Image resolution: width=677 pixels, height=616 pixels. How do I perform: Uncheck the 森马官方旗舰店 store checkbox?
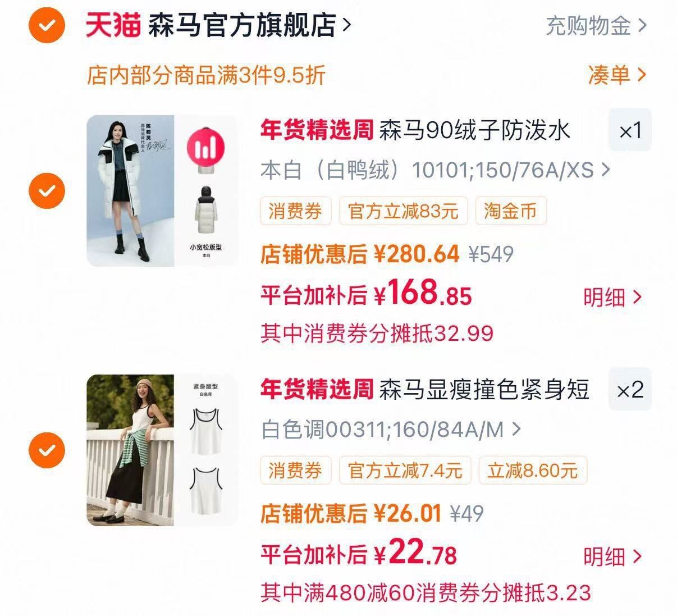pyautogui.click(x=47, y=25)
